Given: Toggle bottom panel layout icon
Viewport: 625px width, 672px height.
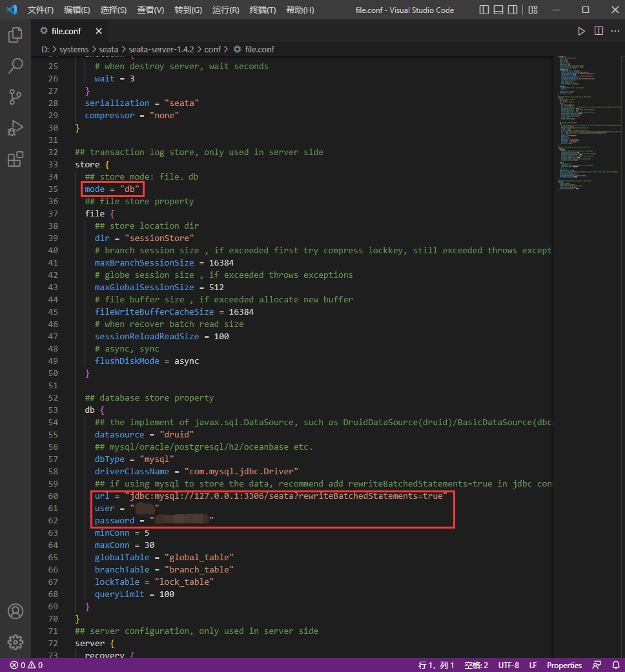Looking at the screenshot, I should (x=498, y=10).
